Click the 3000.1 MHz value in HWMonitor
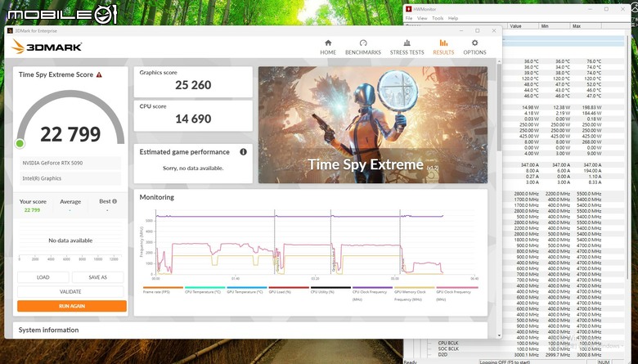Viewport: 638px width, 364px height. (526, 355)
